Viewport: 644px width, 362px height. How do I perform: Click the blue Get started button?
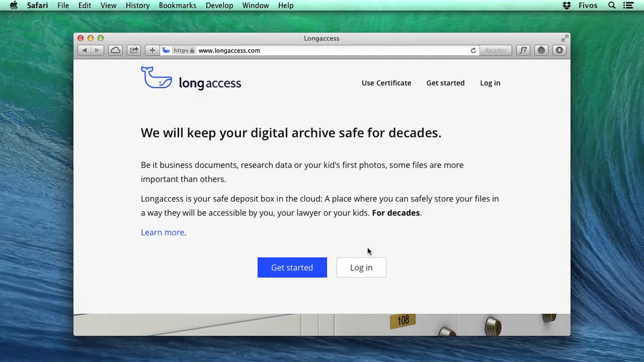click(x=292, y=267)
